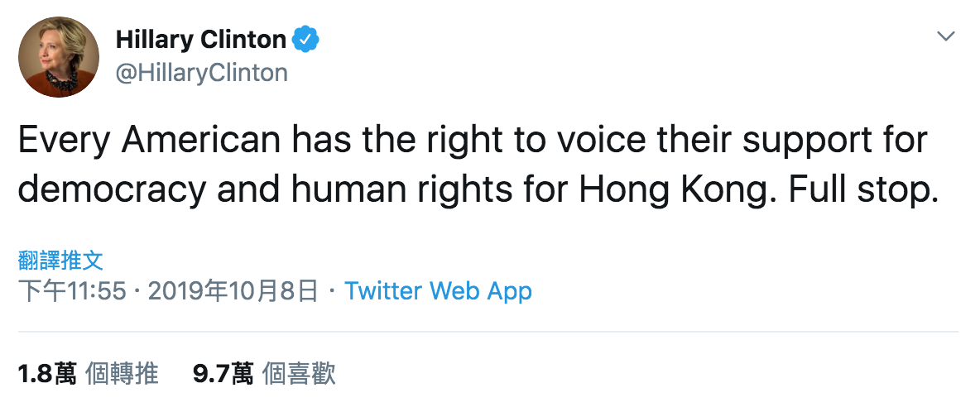
Task: Open the 個轉推 retweets list
Action: tap(122, 374)
